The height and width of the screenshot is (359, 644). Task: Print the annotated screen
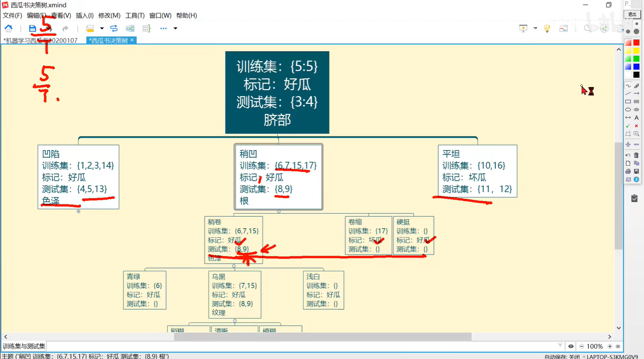tap(628, 171)
